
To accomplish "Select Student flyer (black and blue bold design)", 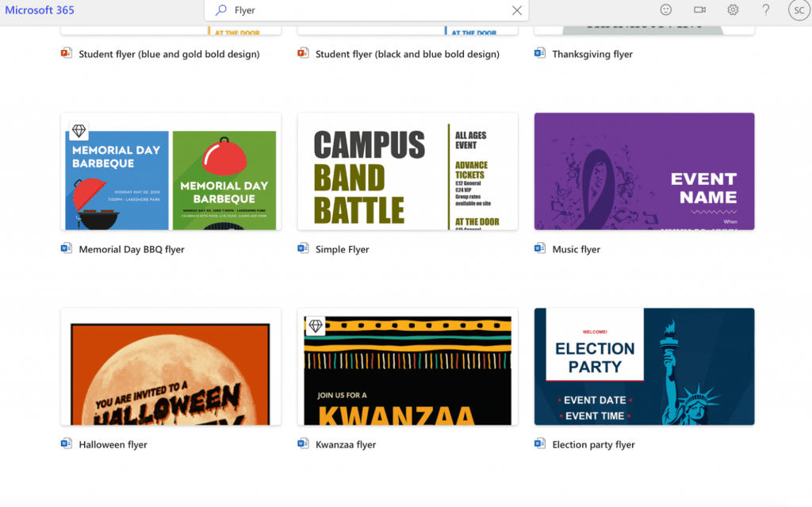I will [408, 54].
